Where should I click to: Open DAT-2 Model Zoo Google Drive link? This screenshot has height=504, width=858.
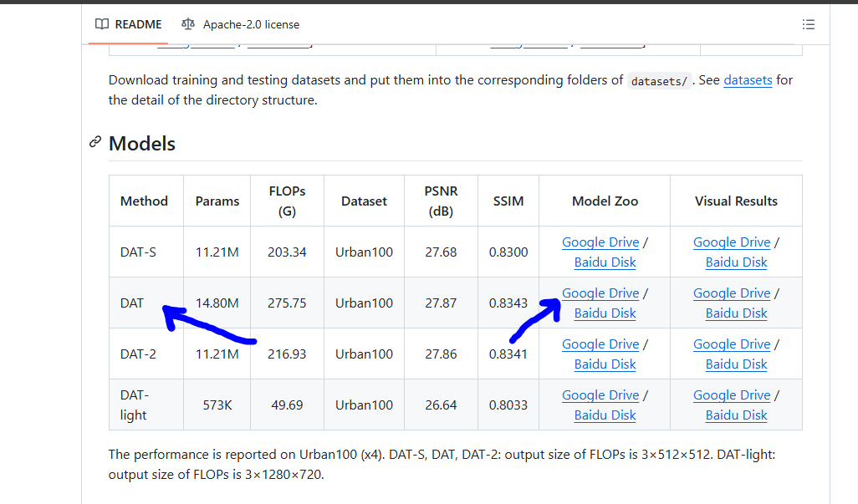pyautogui.click(x=600, y=344)
